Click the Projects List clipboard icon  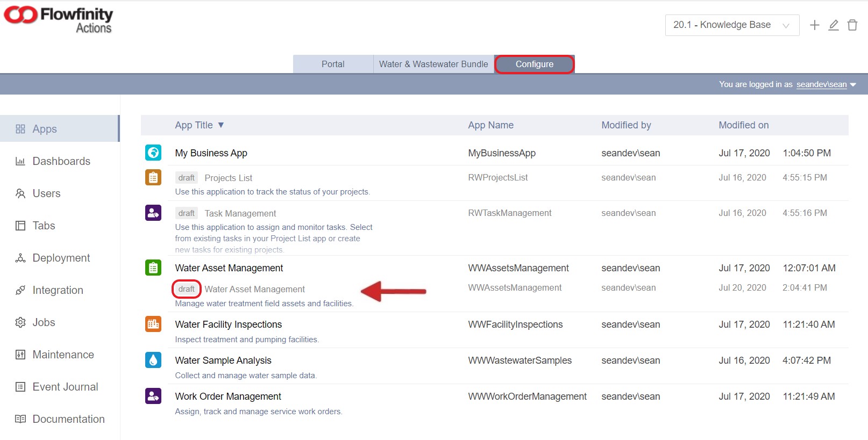click(153, 177)
